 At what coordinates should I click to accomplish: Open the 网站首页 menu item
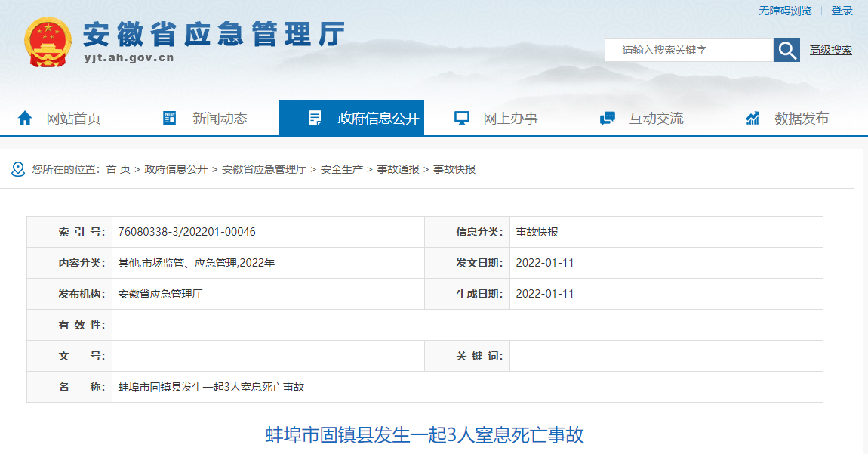point(73,118)
